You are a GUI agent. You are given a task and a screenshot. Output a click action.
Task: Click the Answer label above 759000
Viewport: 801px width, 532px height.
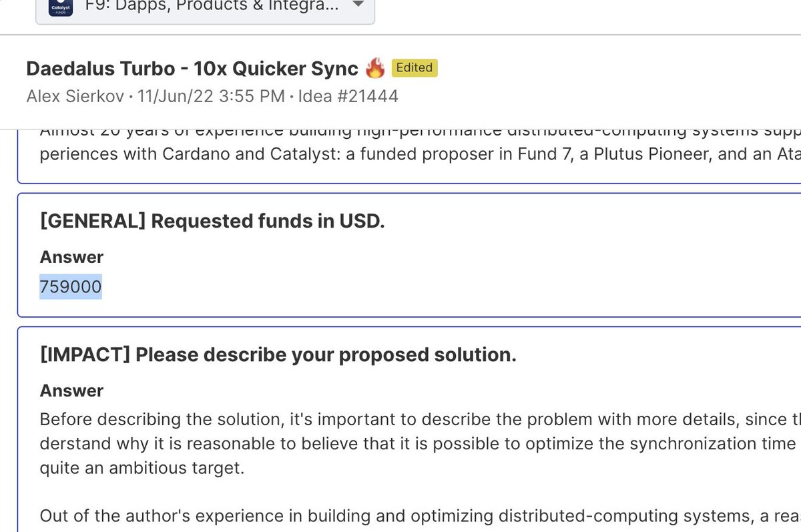(71, 257)
